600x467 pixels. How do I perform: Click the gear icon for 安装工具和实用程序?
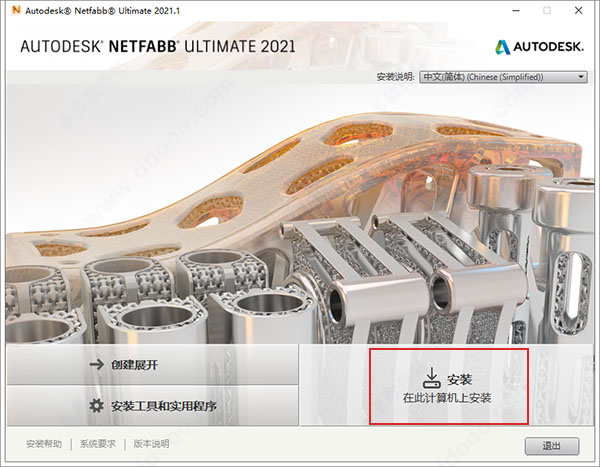click(96, 405)
